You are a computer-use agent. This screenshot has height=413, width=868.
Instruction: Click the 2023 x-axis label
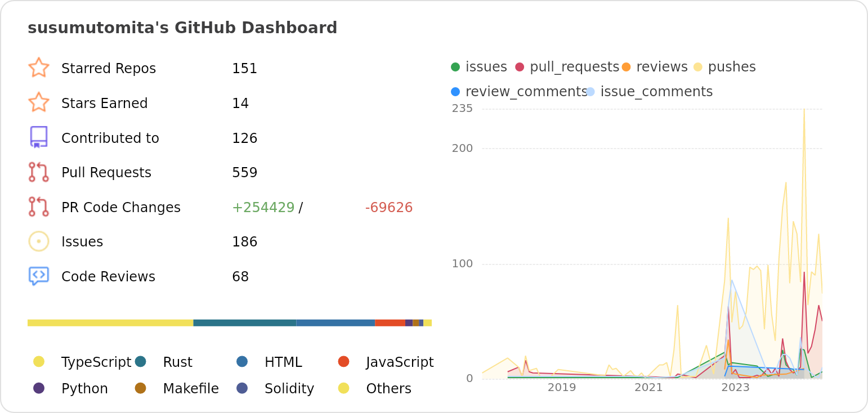coord(735,388)
